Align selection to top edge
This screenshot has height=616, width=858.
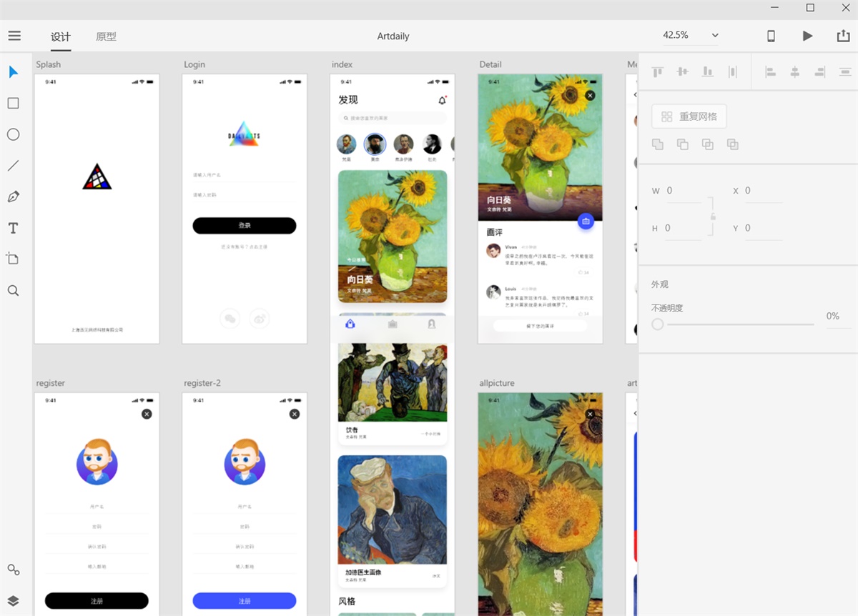click(x=657, y=71)
